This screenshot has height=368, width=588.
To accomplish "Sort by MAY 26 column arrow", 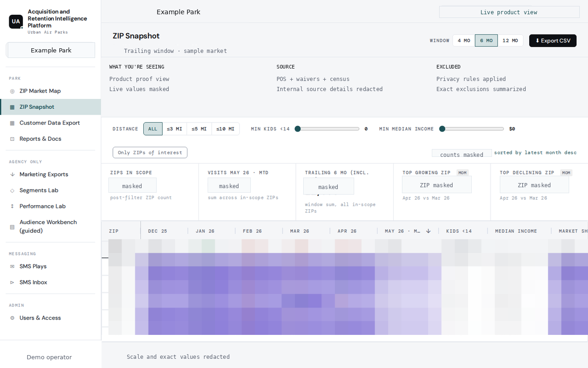I will [x=428, y=231].
